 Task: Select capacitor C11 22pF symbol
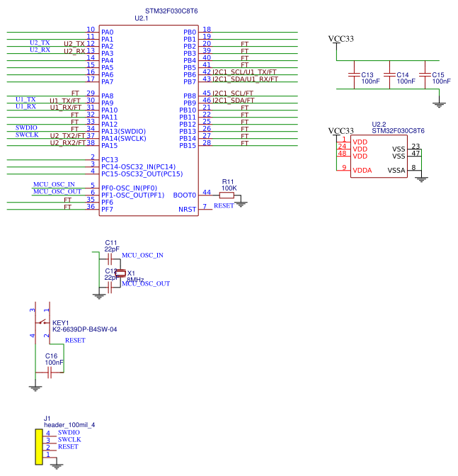click(x=110, y=259)
